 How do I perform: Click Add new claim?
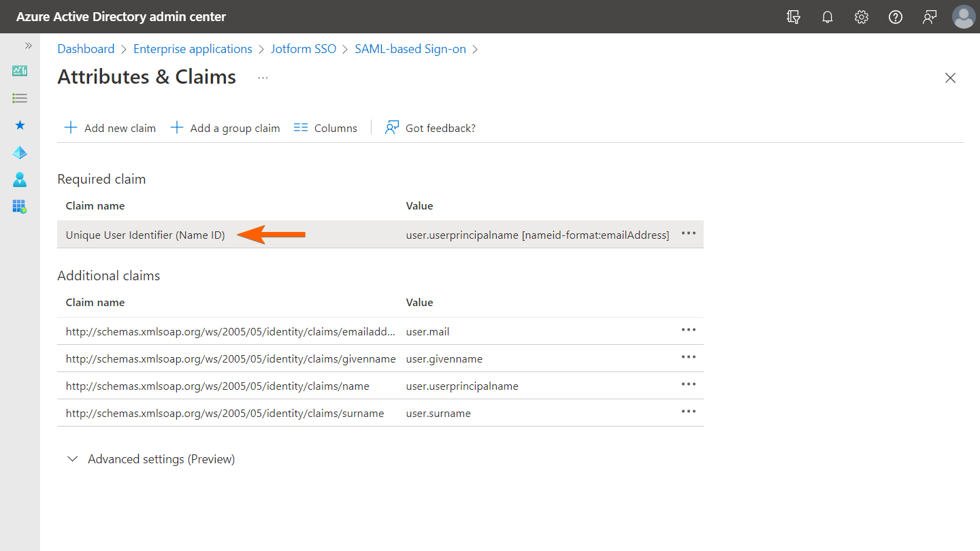(110, 128)
